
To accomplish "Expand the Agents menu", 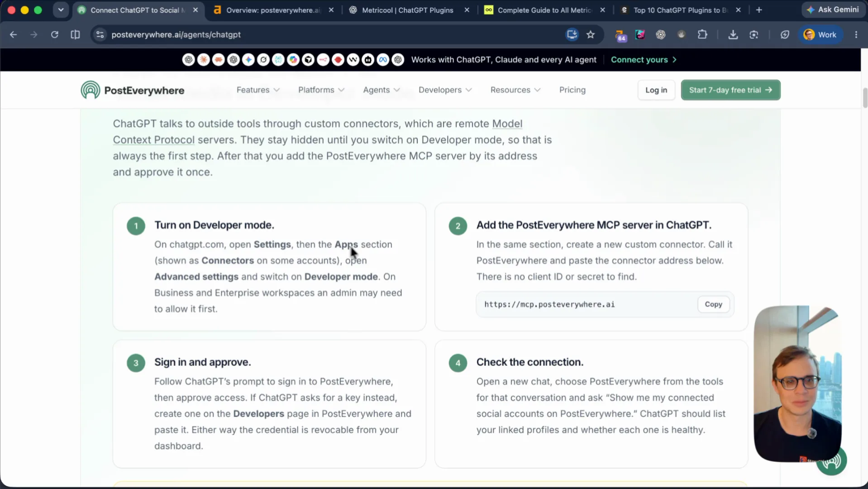I will pyautogui.click(x=382, y=90).
